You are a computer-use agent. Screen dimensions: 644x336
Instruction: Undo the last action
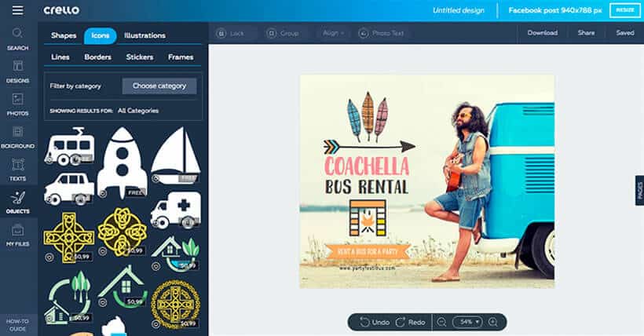point(375,322)
